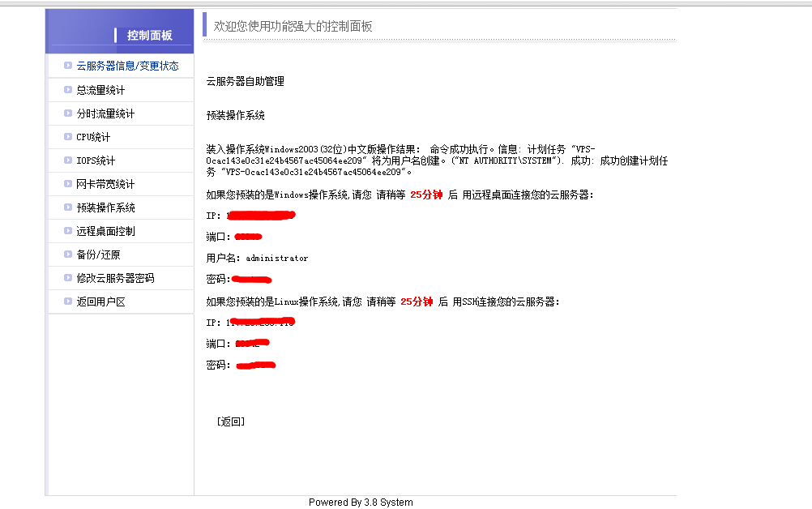Click bullet icon beside 返回用户区
812x509 pixels.
point(68,301)
